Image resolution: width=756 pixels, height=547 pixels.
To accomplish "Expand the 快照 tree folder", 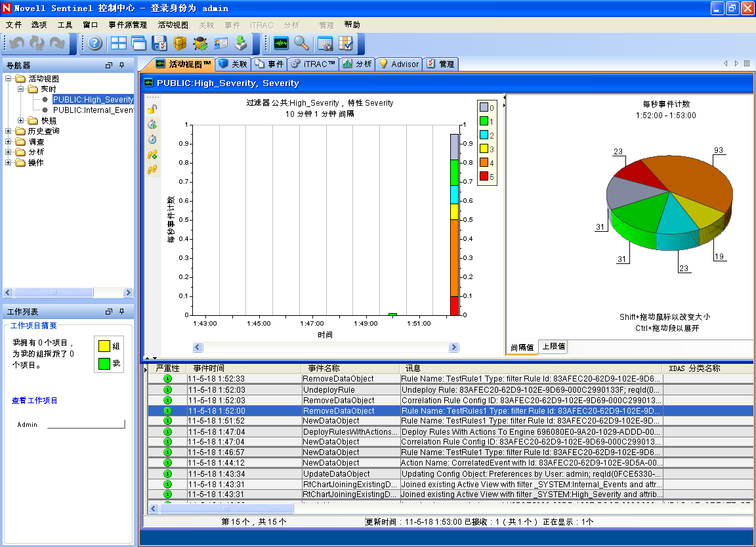I will tap(21, 120).
